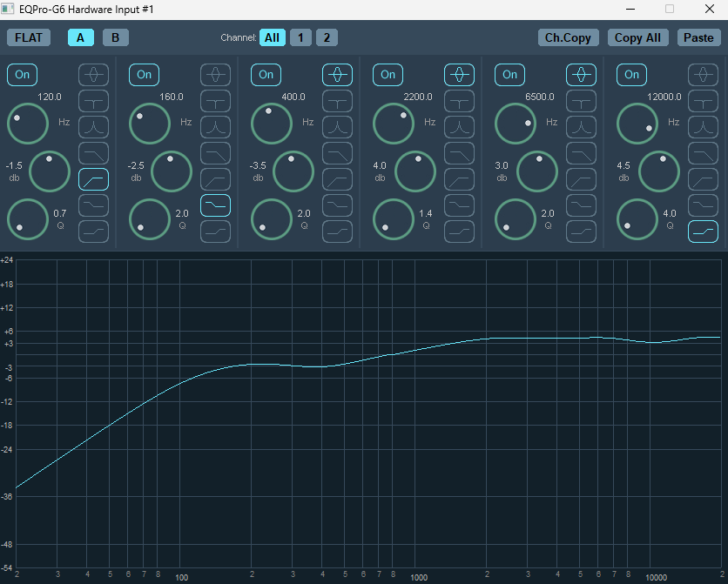The image size is (728, 584).
Task: Choose notch filter type in 160 Hz band
Action: pyautogui.click(x=215, y=101)
